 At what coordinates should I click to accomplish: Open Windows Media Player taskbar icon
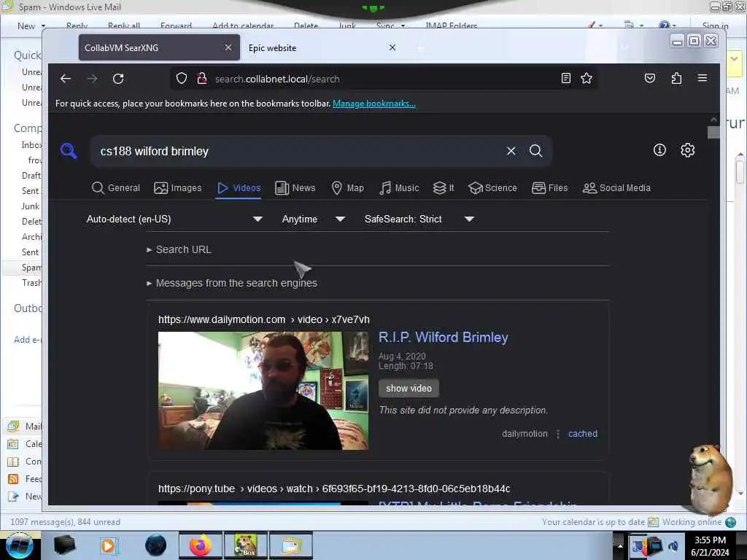point(108,545)
